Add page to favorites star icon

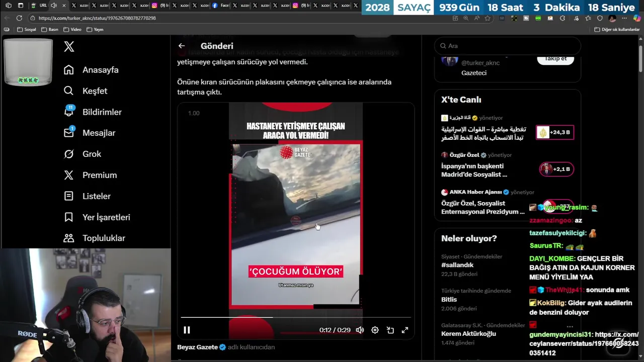(x=488, y=18)
